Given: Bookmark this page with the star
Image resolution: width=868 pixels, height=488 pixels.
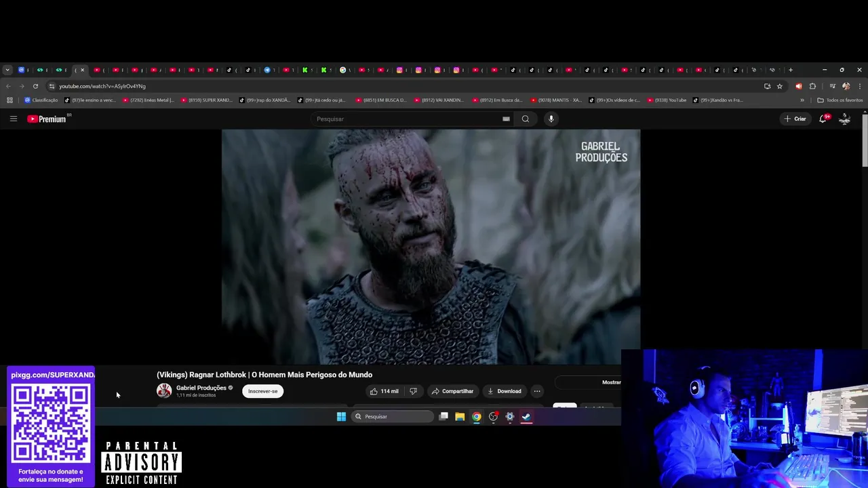Looking at the screenshot, I should (x=780, y=86).
